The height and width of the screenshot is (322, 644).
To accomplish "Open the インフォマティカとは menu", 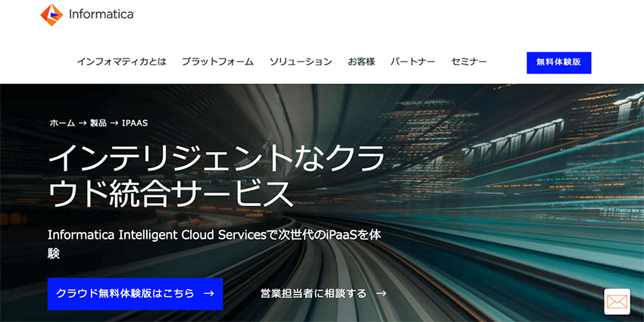I will tap(122, 62).
